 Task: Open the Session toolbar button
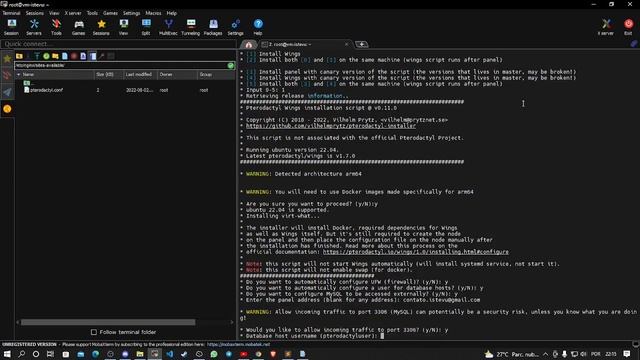click(11, 27)
